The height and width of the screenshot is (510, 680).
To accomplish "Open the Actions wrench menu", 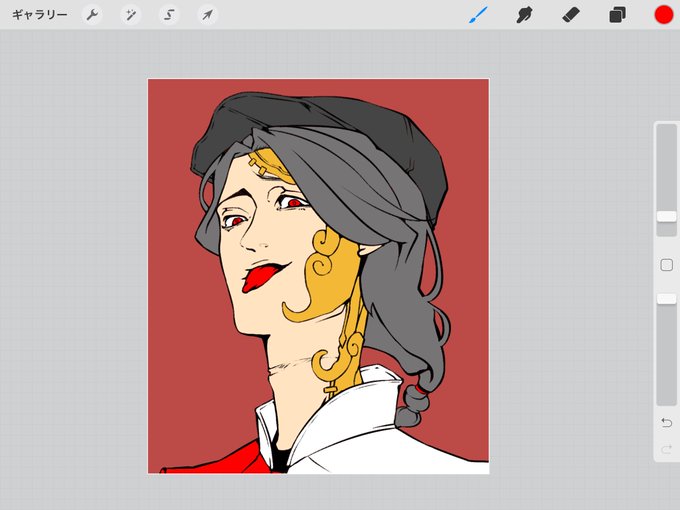I will pyautogui.click(x=92, y=15).
